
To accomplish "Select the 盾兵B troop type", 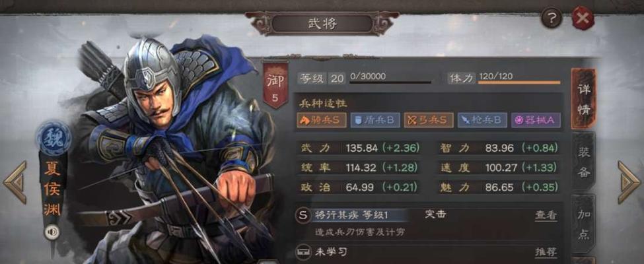I will (x=375, y=120).
